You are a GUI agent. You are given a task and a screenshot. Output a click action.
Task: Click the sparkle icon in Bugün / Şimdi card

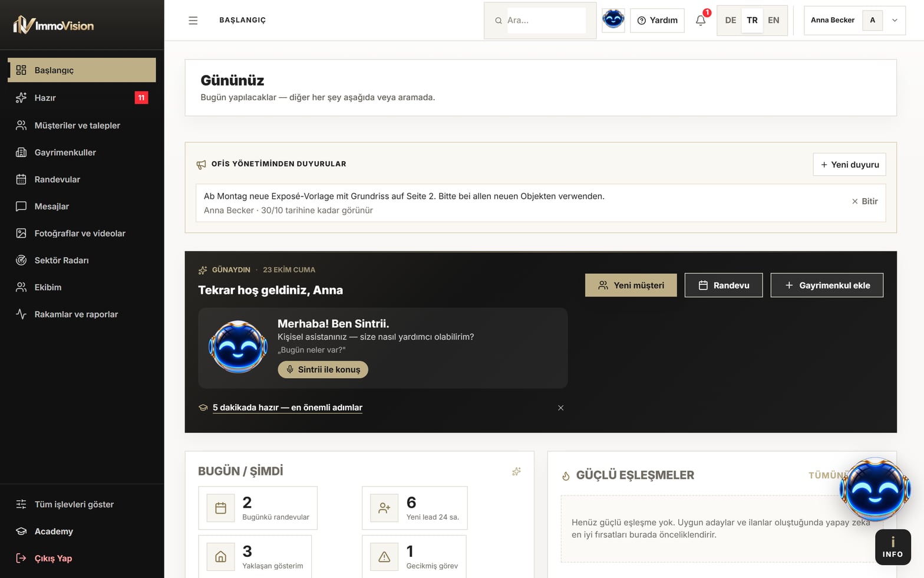[x=516, y=471]
